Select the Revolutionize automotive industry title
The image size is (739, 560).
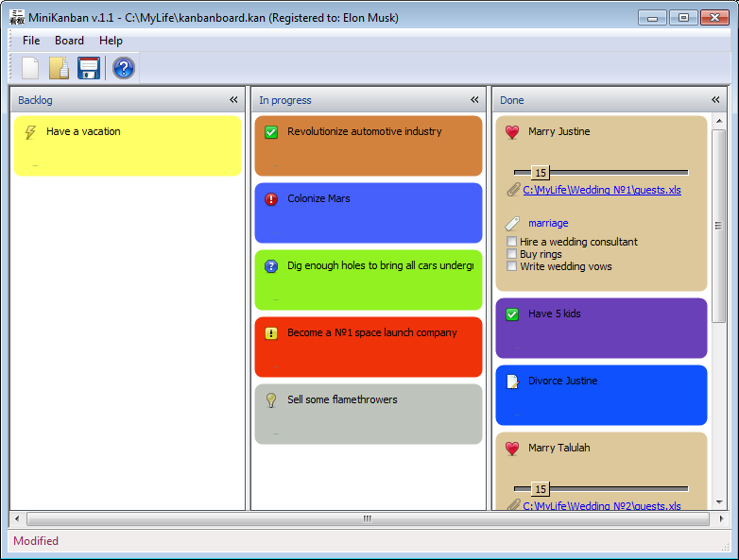click(365, 131)
